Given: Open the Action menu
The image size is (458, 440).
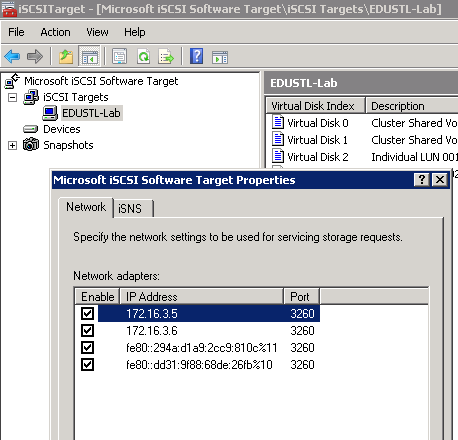Looking at the screenshot, I should point(55,32).
